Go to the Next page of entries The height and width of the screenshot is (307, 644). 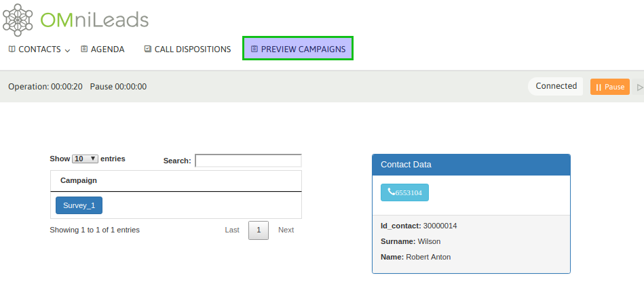pos(286,230)
